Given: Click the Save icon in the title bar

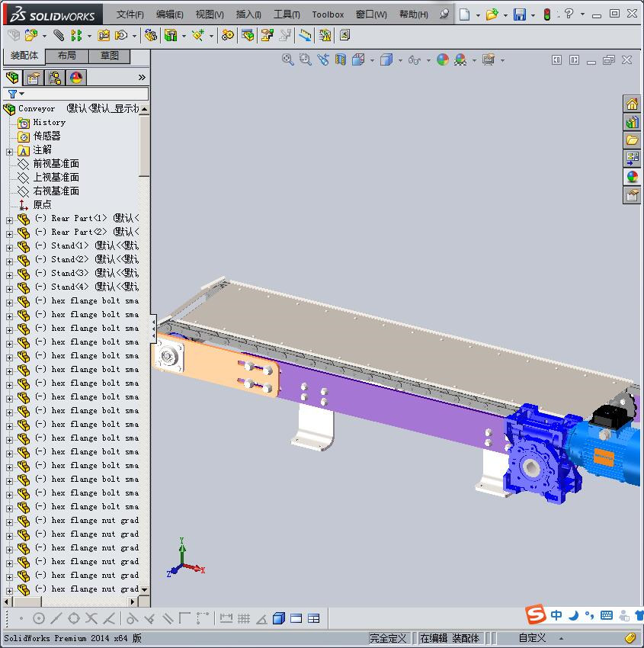Looking at the screenshot, I should click(x=519, y=14).
